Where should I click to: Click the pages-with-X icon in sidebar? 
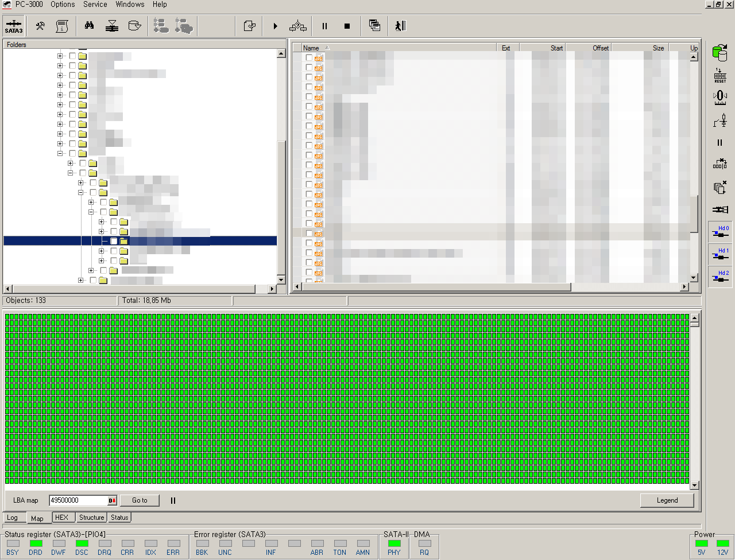[x=720, y=187]
